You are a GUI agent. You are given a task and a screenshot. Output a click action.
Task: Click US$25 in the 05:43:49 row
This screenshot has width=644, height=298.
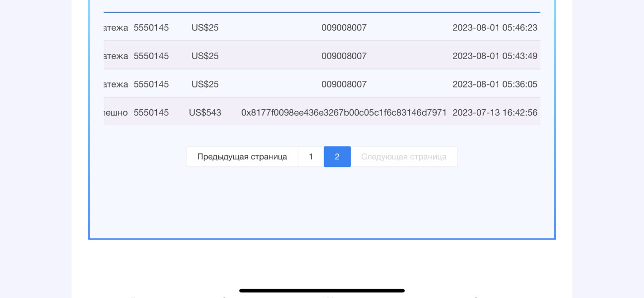point(205,56)
